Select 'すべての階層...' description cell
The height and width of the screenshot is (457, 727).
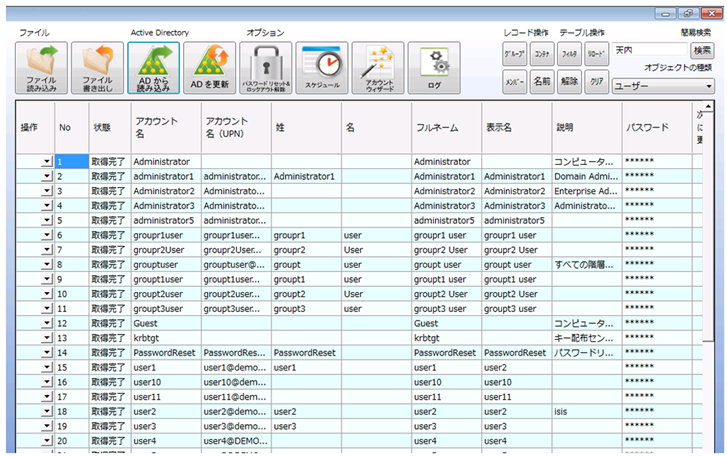tap(587, 265)
